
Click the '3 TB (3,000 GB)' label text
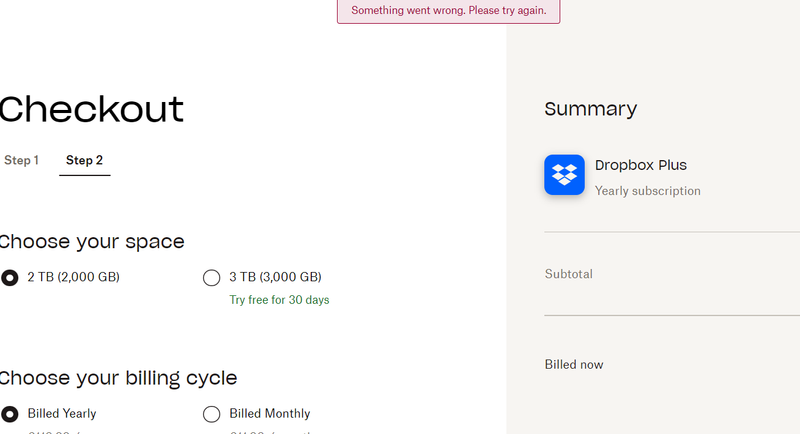coord(275,277)
